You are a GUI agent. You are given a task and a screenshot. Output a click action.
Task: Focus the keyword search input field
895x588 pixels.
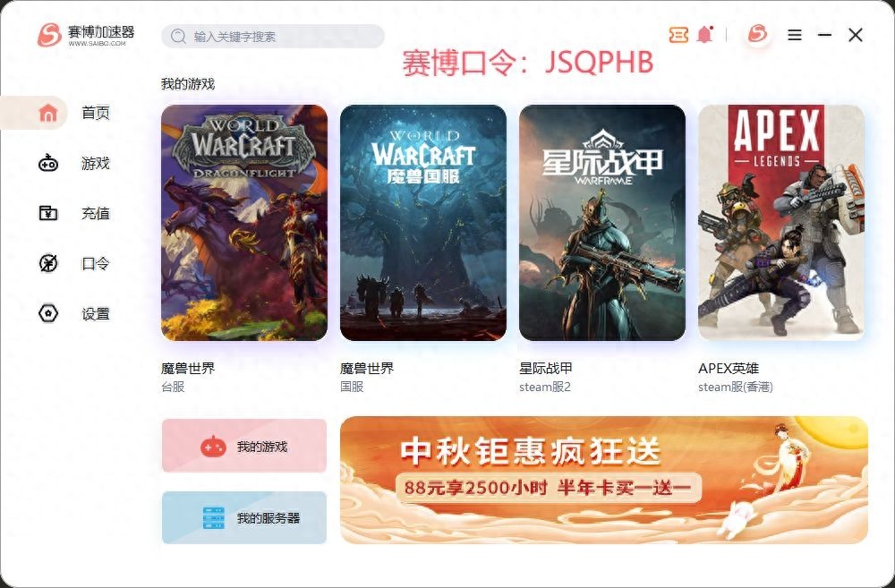pyautogui.click(x=273, y=37)
